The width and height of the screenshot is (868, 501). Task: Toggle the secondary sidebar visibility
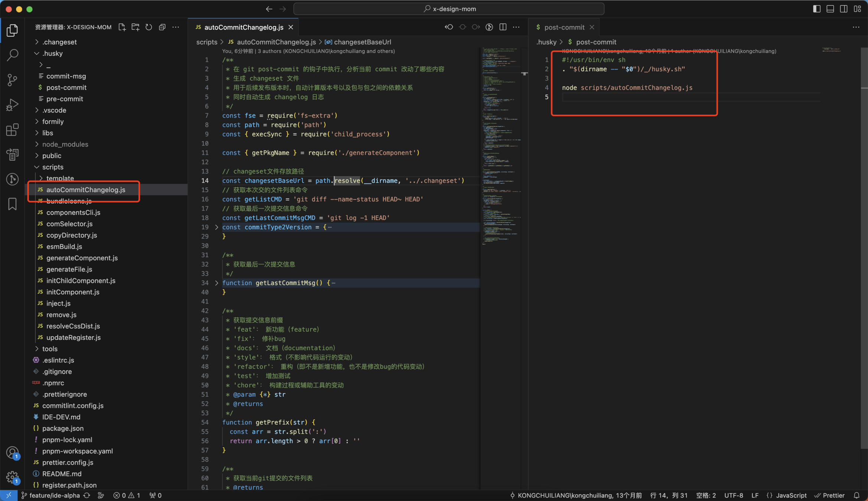(x=843, y=9)
